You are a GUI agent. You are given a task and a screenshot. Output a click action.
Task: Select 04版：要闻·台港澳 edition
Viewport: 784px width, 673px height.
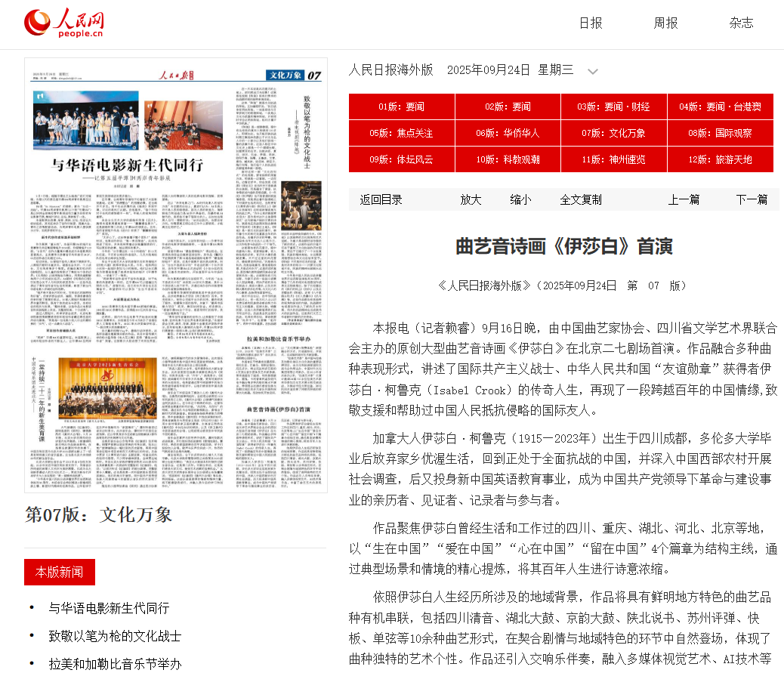(x=721, y=106)
